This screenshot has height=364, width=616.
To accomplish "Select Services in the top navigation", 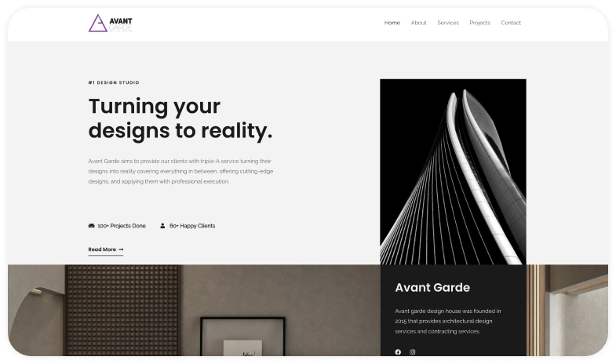I will tap(448, 23).
